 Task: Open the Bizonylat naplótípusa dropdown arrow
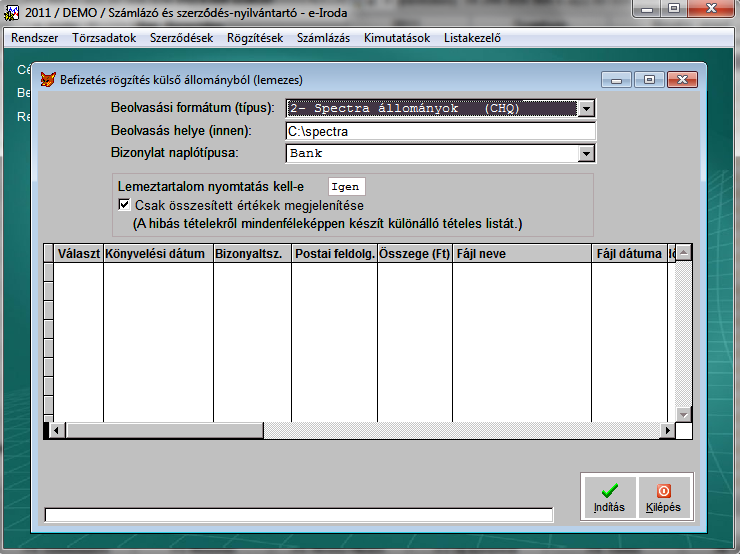(x=587, y=154)
